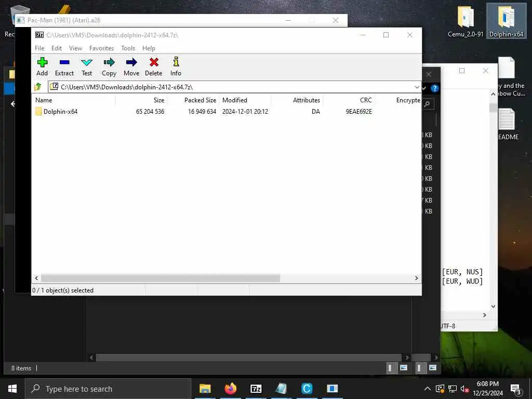Click the Cemu taskbar icon
532x399 pixels.
(307, 389)
